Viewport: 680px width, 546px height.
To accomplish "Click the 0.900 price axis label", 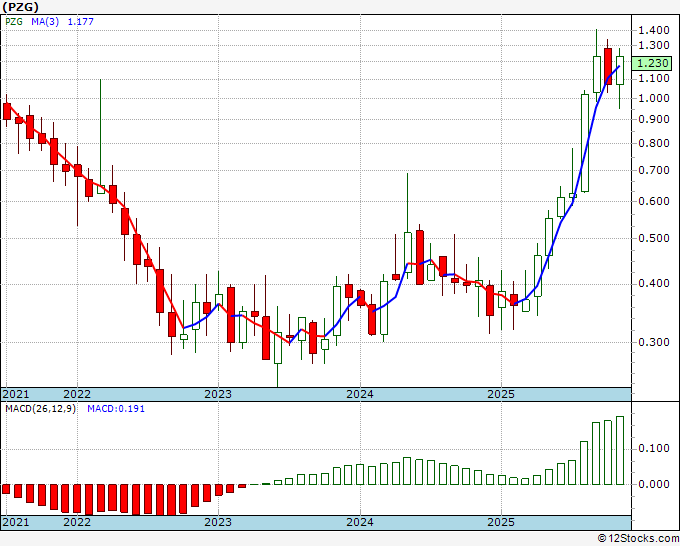I will pos(654,119).
